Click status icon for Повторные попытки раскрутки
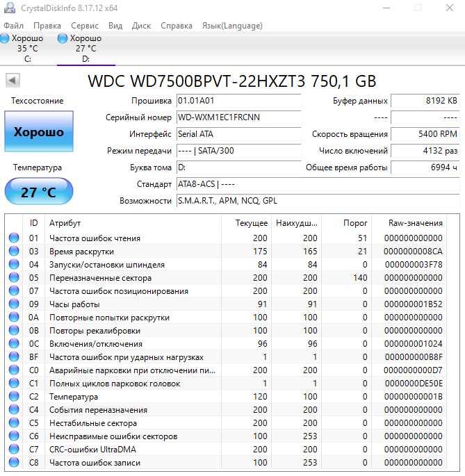 click(x=14, y=317)
